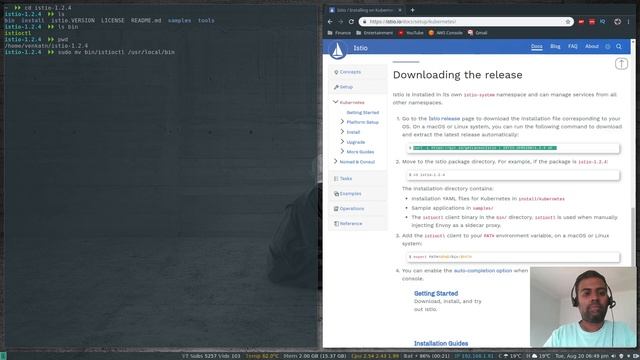Open the Finance bookmarks folder
This screenshot has width=640, height=360.
(x=339, y=33)
